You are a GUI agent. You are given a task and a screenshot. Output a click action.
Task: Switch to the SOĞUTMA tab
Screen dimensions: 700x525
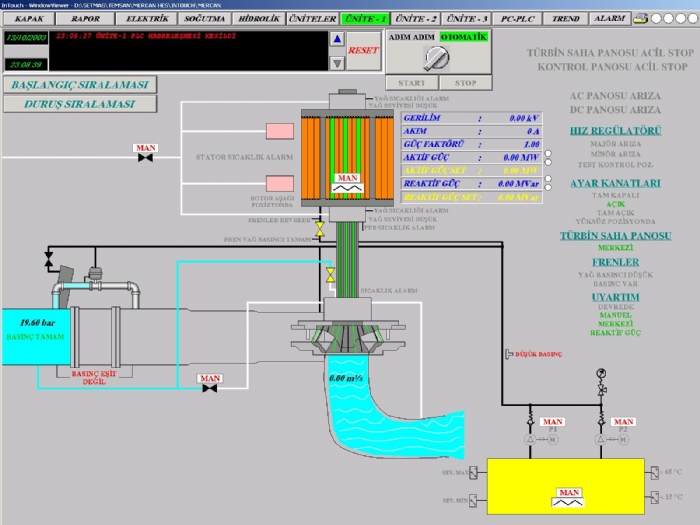click(204, 19)
